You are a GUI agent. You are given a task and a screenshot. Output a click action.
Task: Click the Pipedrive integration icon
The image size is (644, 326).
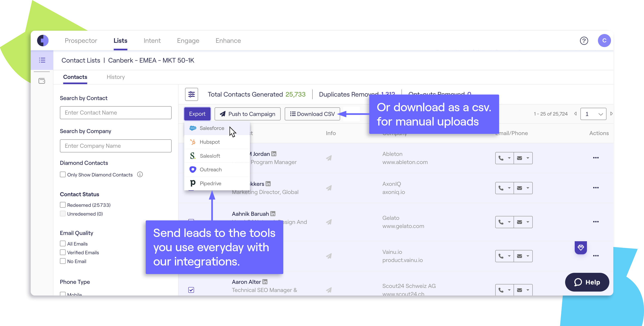[193, 183]
